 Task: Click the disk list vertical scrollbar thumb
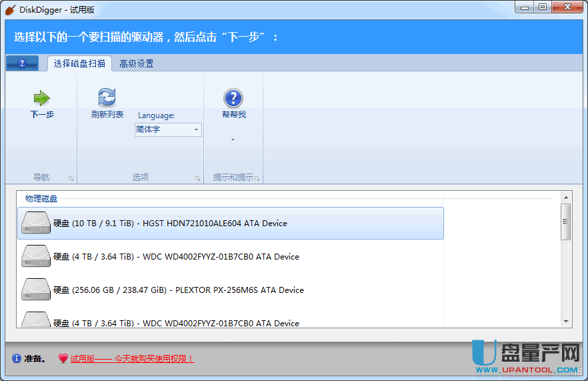(565, 221)
